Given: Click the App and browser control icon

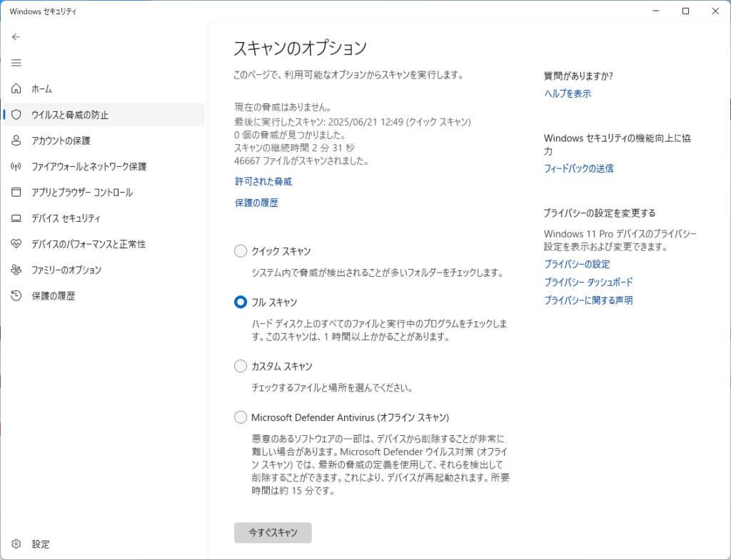Looking at the screenshot, I should click(16, 193).
